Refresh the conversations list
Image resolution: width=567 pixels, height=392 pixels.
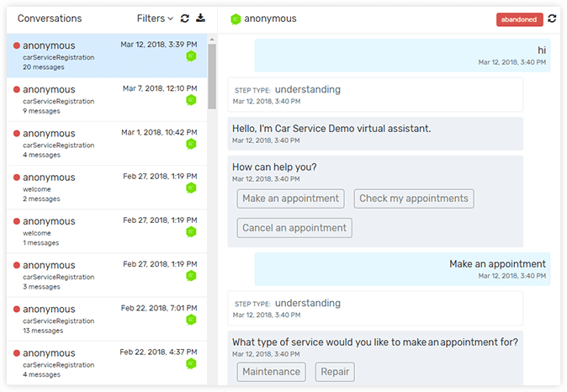(185, 19)
